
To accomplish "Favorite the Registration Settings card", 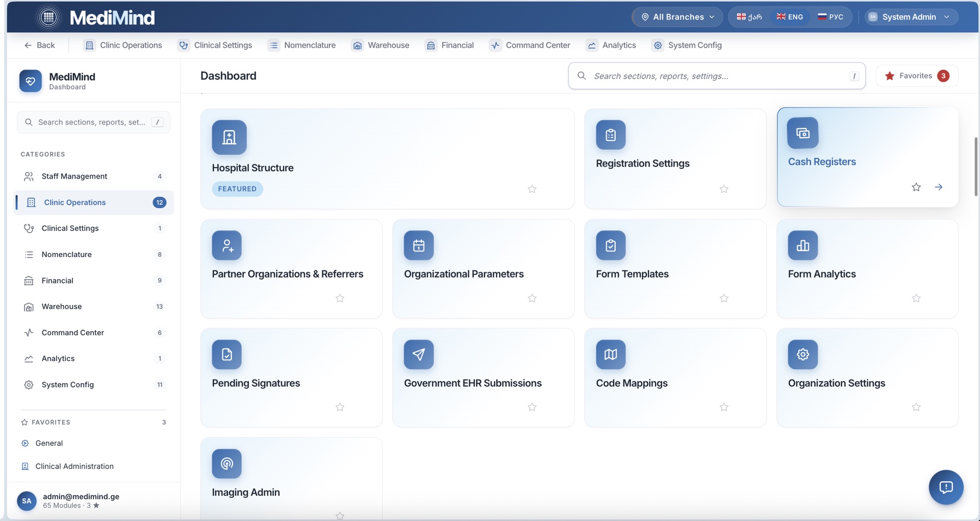I will tap(724, 189).
